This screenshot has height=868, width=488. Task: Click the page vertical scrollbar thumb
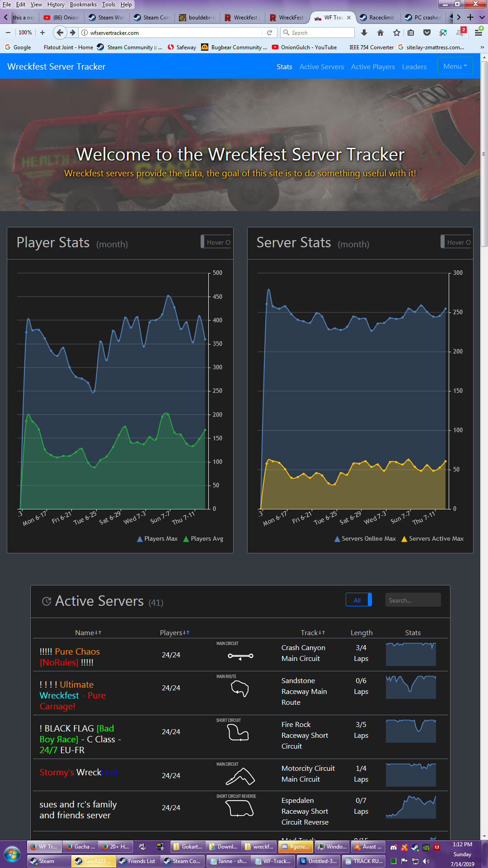(484, 154)
